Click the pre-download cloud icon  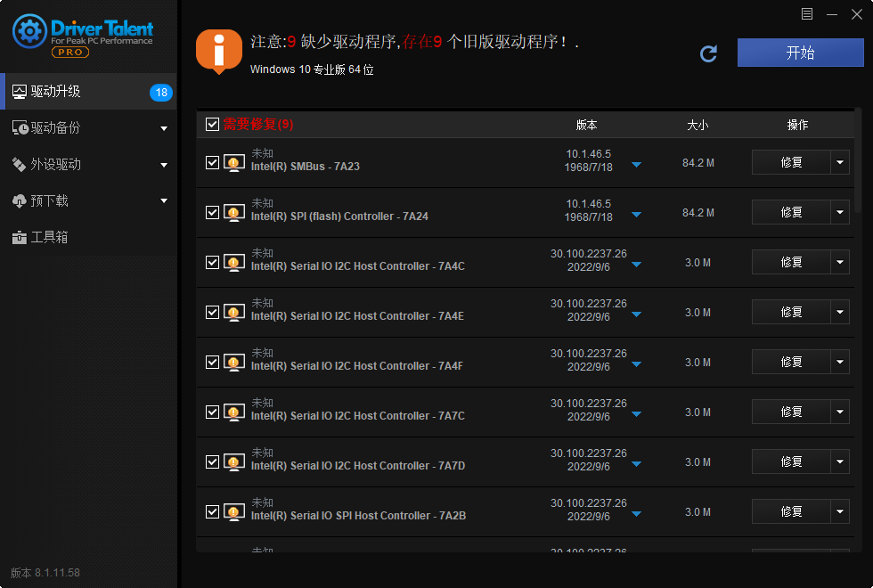[x=20, y=201]
